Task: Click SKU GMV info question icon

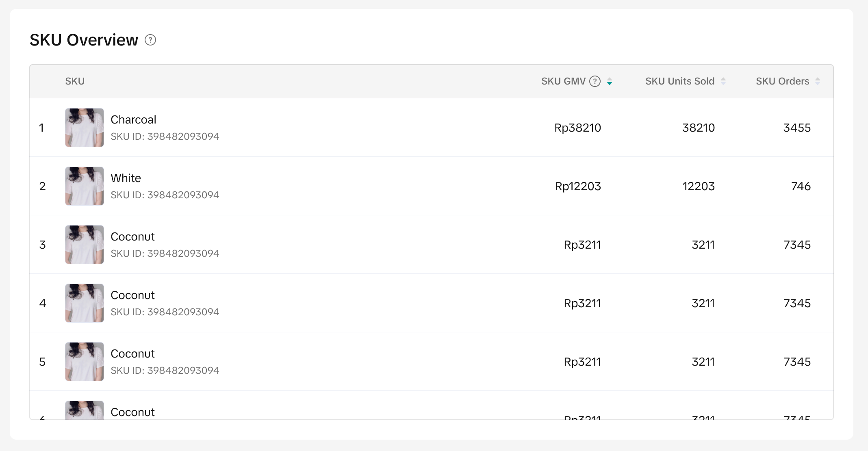Action: click(x=595, y=81)
